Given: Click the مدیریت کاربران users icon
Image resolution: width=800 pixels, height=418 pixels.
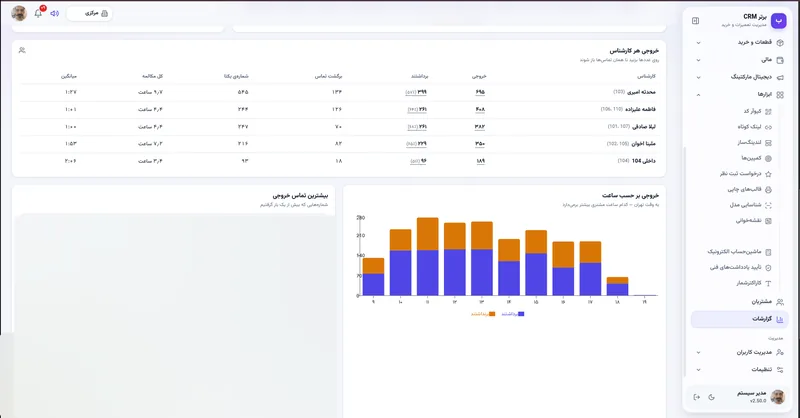Looking at the screenshot, I should point(780,352).
